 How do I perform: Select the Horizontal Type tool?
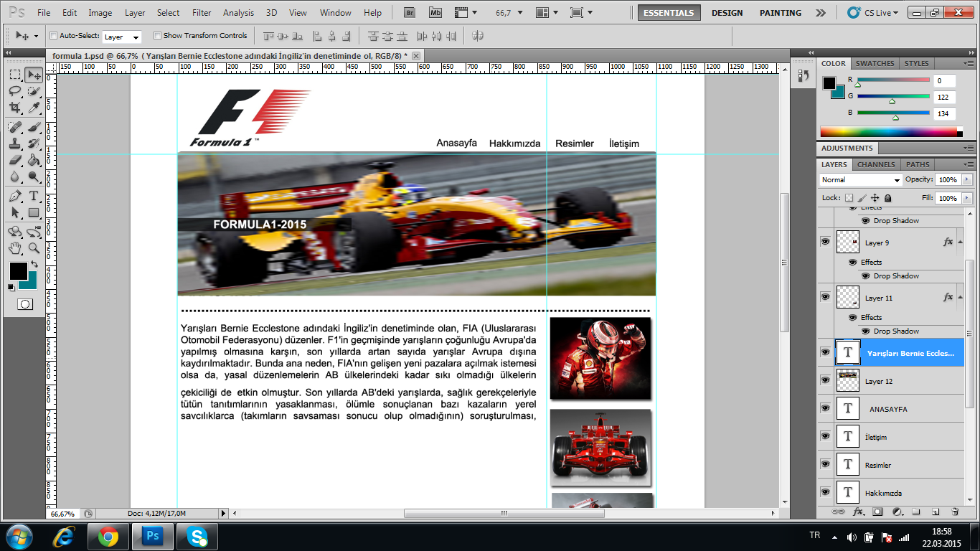click(x=34, y=196)
